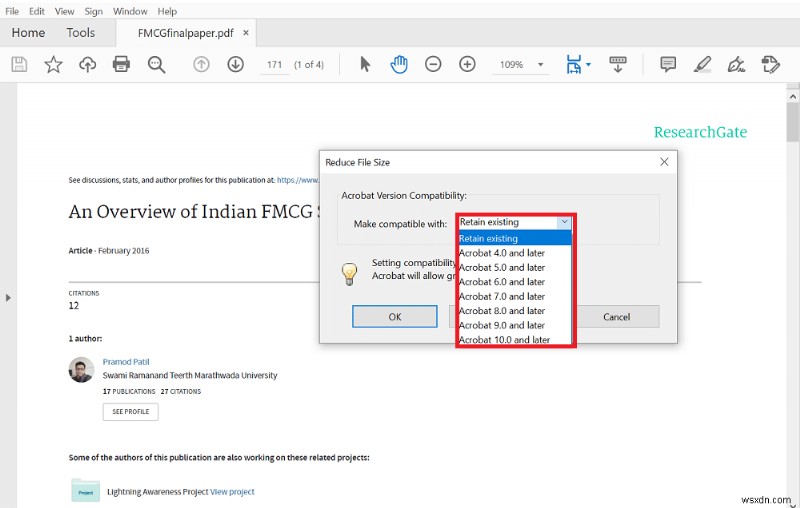Select Acrobat 9.0 and later
This screenshot has height=508, width=800.
pyautogui.click(x=514, y=325)
